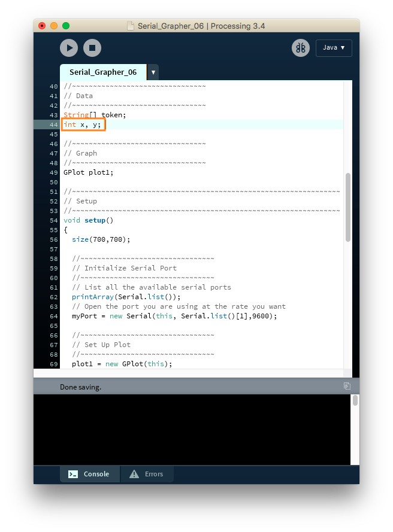393x532 pixels.
Task: Run the sketch with the Play button
Action: (x=69, y=48)
